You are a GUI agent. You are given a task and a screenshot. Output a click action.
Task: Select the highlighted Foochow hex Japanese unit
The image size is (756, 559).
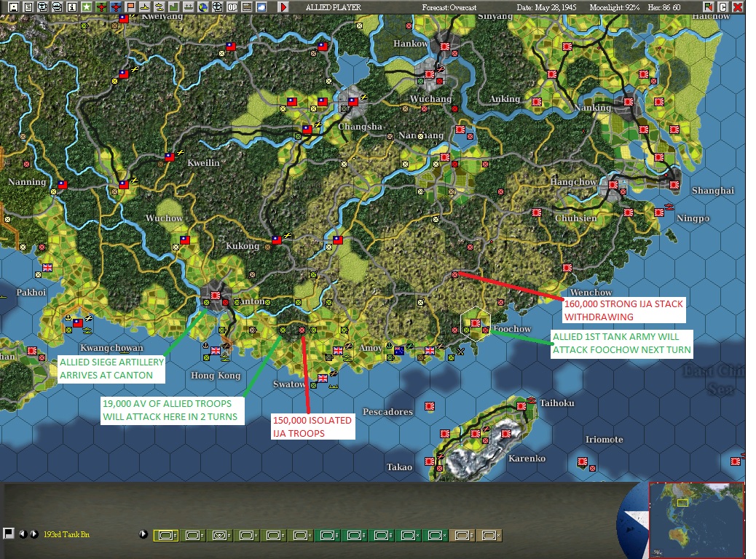(x=476, y=322)
